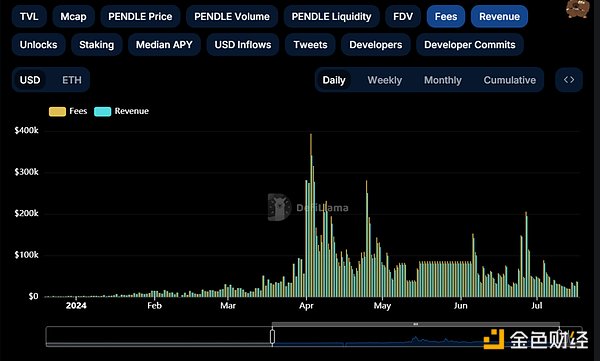
Task: Click the avatar image at top right
Action: [577, 9]
